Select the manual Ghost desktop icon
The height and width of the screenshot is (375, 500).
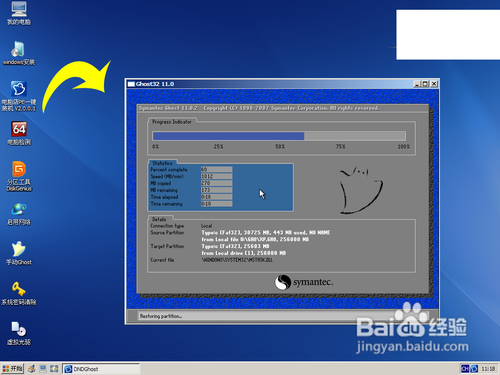pyautogui.click(x=19, y=253)
